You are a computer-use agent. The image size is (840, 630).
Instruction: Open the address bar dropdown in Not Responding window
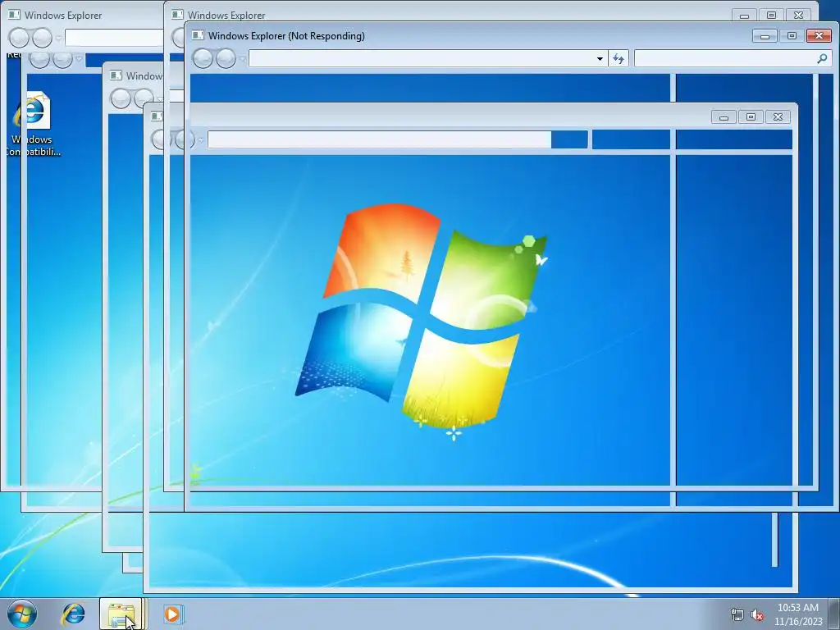click(x=600, y=58)
